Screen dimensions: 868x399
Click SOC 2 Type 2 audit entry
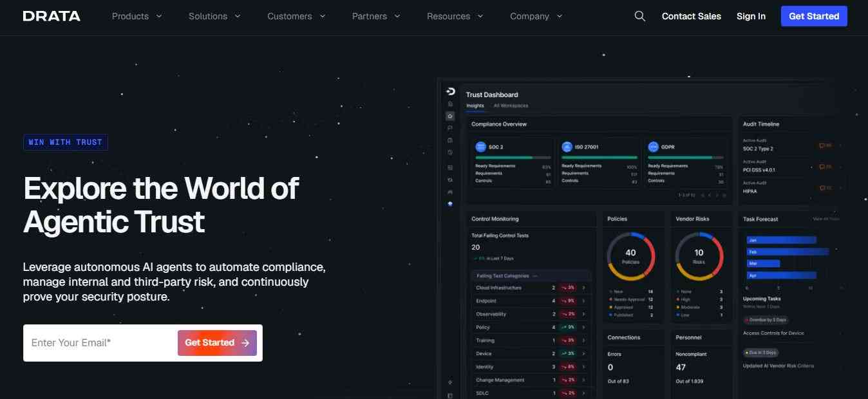(x=758, y=149)
